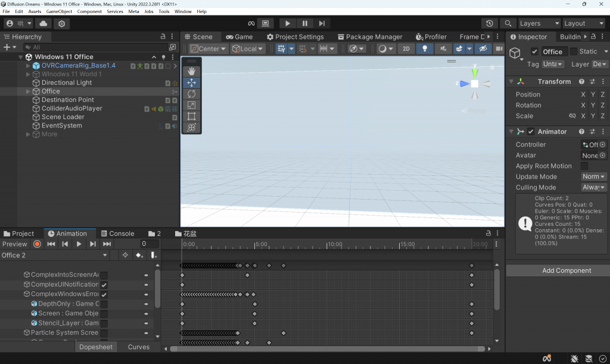Open the Update Mode dropdown
The image size is (610, 364).
tap(594, 176)
